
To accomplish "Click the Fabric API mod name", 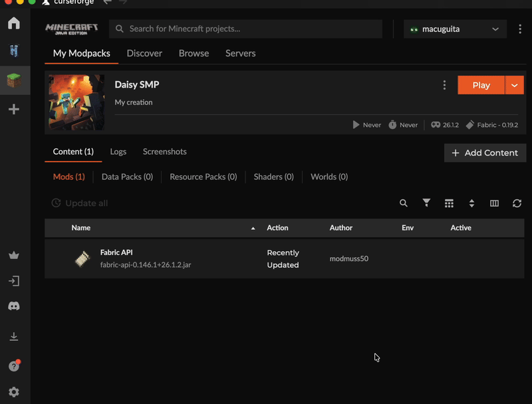I will point(116,252).
